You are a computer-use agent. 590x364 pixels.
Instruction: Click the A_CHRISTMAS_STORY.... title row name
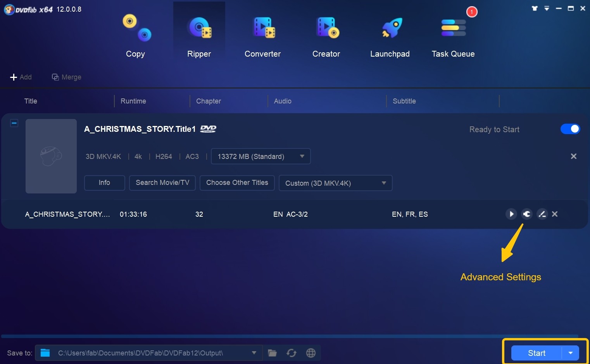pos(67,214)
